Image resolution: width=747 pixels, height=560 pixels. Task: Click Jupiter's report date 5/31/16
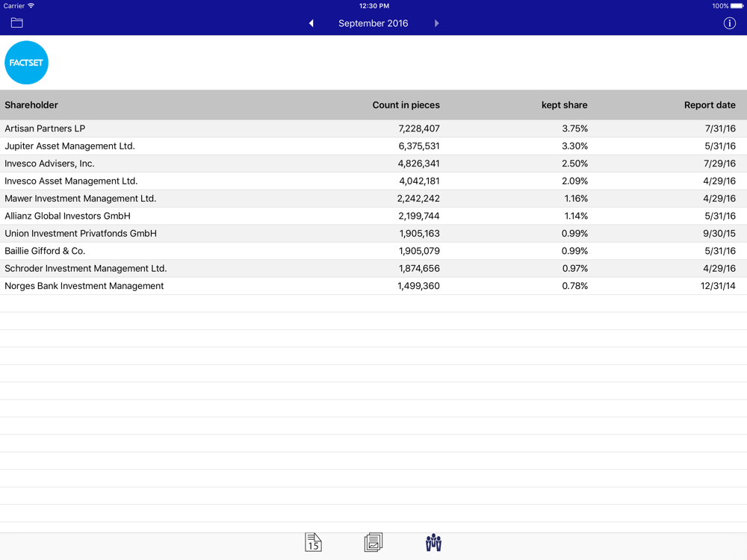point(720,146)
